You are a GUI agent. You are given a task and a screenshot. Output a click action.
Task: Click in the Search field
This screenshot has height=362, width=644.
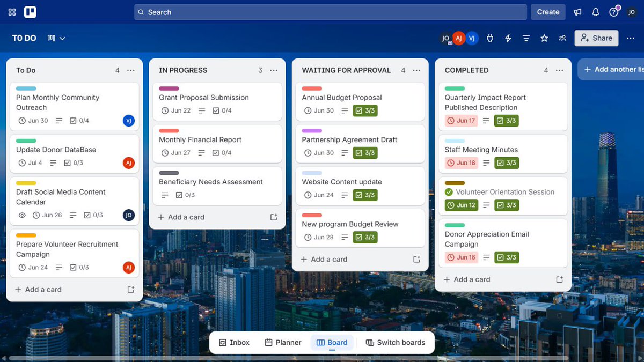coord(331,12)
